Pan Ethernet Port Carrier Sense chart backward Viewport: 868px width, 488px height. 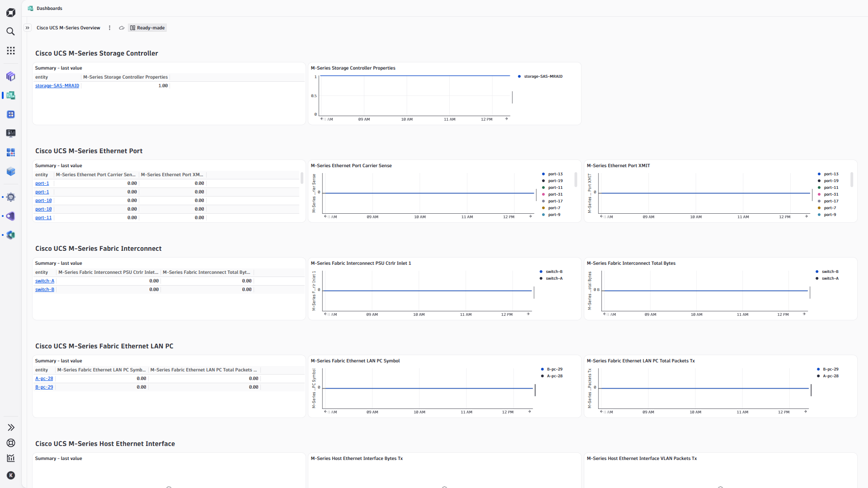pos(325,216)
